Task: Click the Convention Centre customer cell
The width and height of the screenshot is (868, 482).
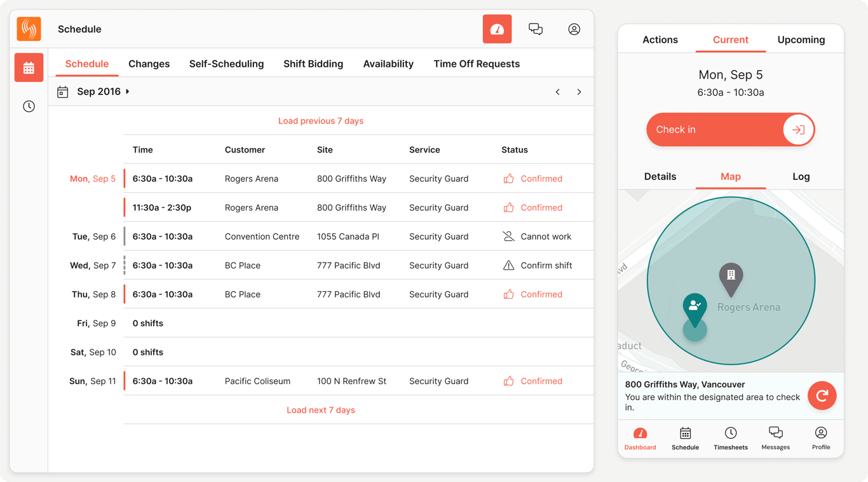Action: pos(262,237)
